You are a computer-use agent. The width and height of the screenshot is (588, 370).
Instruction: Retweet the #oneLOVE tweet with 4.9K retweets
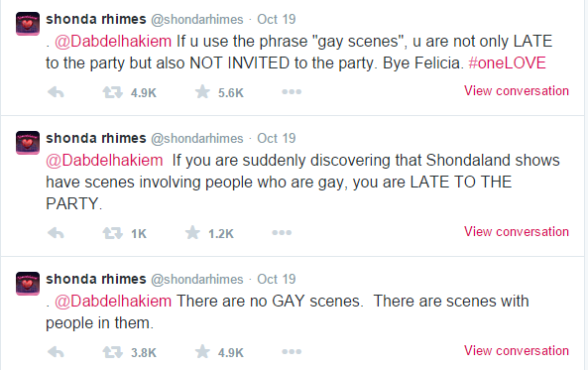(x=112, y=92)
